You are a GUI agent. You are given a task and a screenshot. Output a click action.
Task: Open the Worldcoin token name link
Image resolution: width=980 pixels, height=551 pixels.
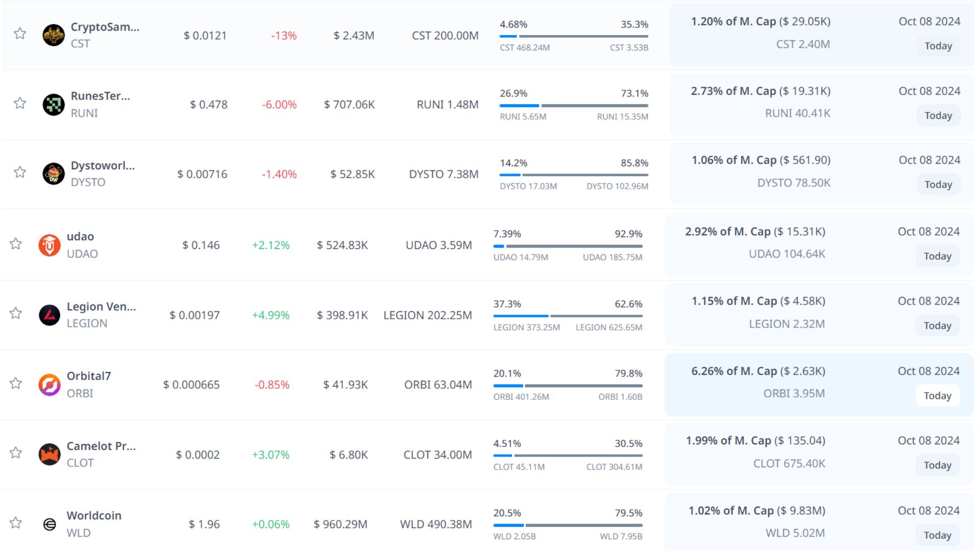click(x=94, y=515)
